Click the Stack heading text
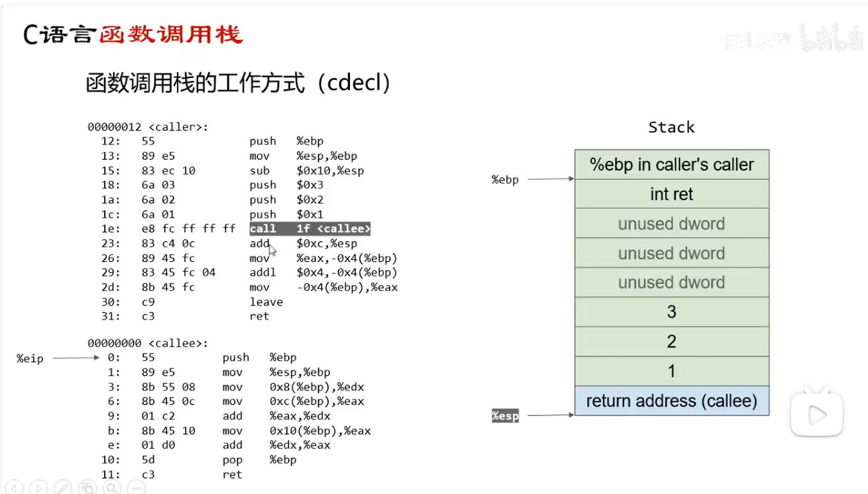The height and width of the screenshot is (494, 868). (x=671, y=127)
